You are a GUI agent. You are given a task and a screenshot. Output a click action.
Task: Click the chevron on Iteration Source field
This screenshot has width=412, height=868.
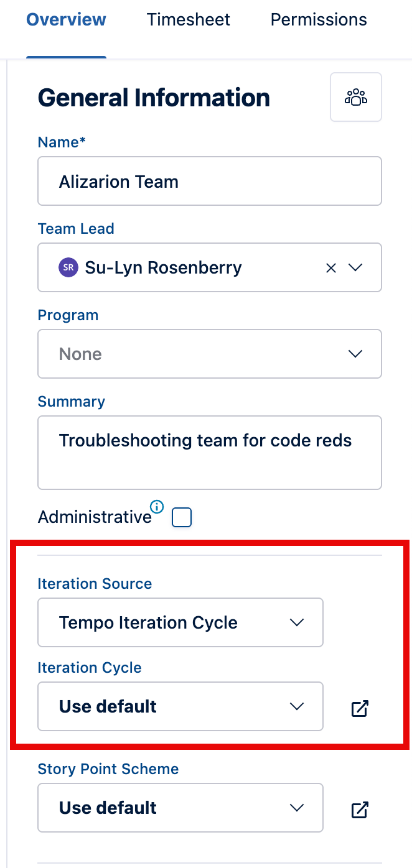[297, 622]
